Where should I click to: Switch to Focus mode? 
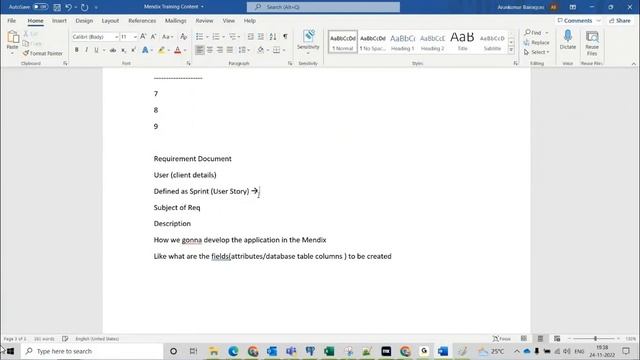(502, 339)
